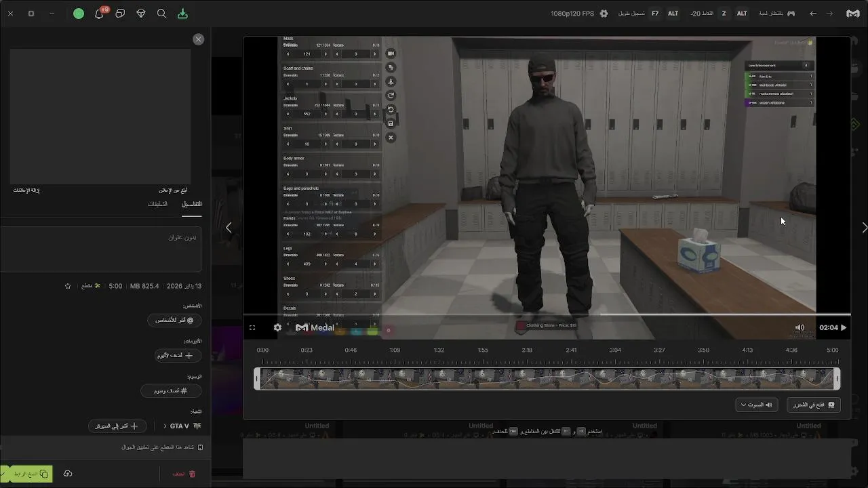This screenshot has height=488, width=868.
Task: Click the 0:46 mark on the timeline ruler
Action: tap(351, 350)
